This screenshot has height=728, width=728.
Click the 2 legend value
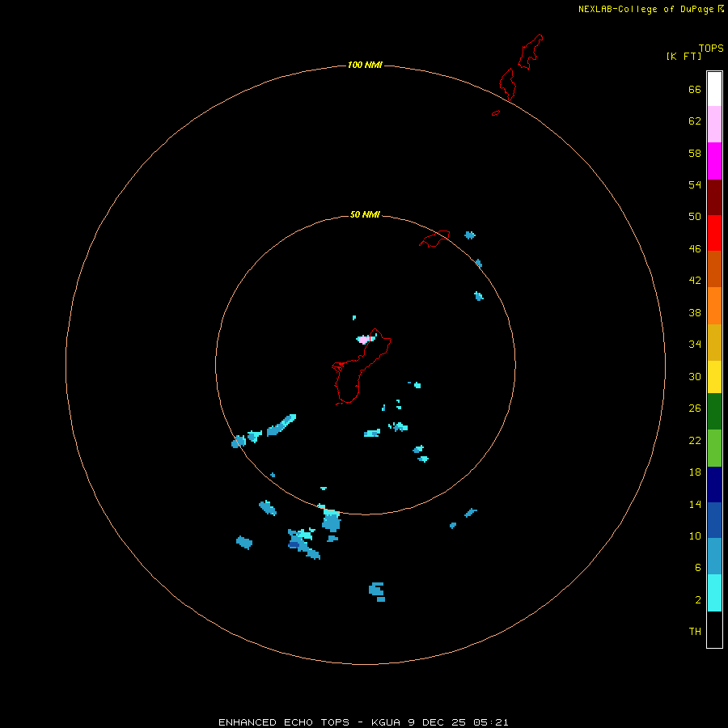click(697, 599)
